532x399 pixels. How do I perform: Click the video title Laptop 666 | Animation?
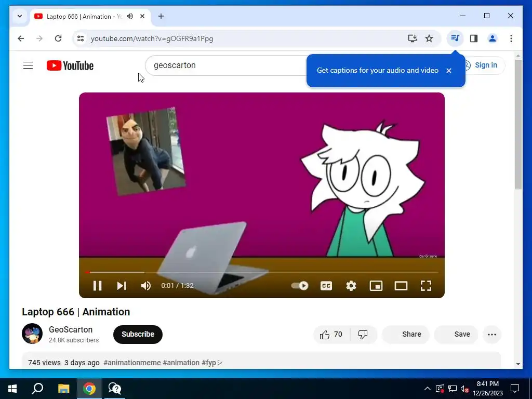tap(76, 312)
